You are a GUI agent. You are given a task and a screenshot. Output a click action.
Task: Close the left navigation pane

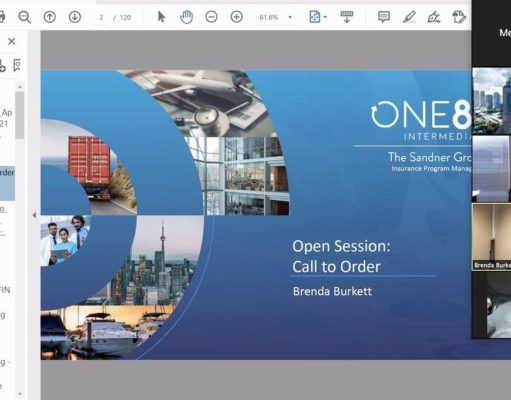coord(11,41)
